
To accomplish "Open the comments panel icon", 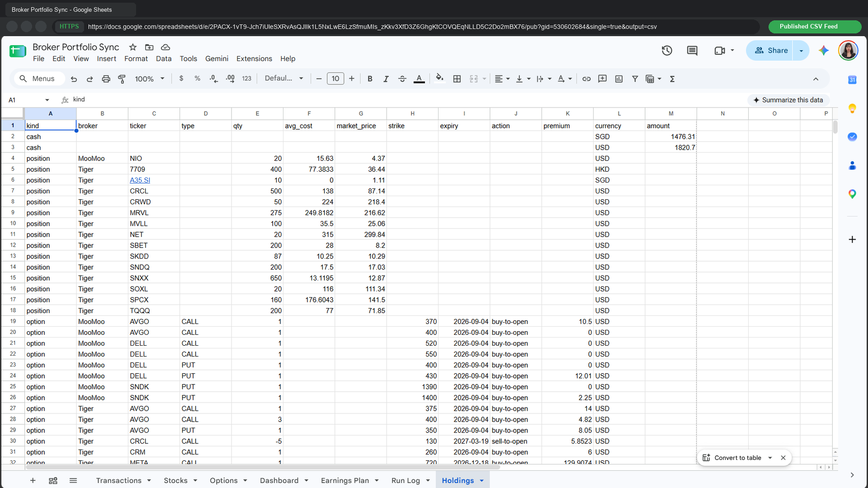I will pyautogui.click(x=692, y=51).
